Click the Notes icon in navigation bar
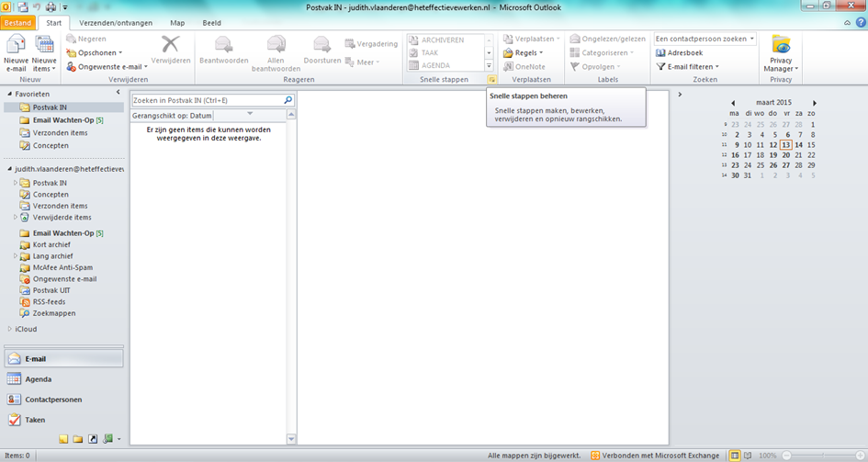The height and width of the screenshot is (462, 868). (x=63, y=439)
